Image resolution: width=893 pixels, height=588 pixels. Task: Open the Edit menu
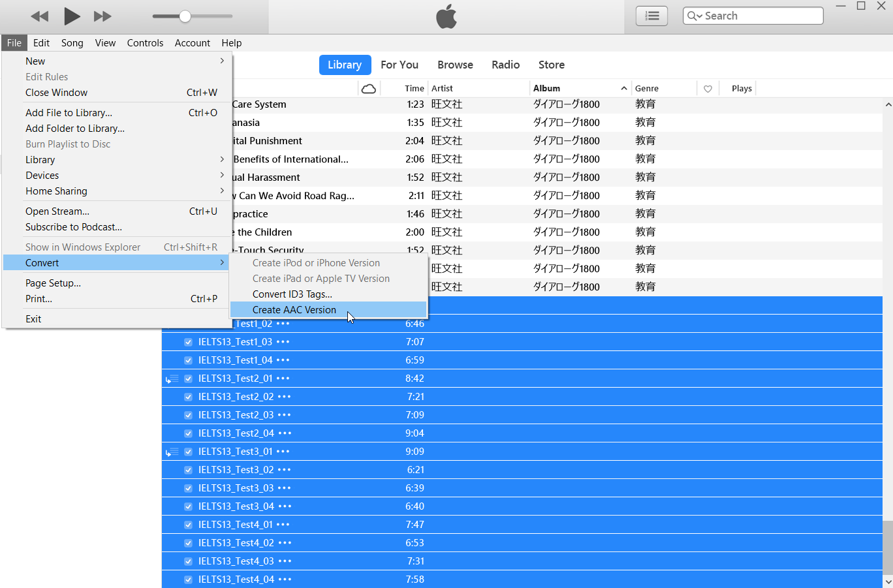tap(41, 43)
